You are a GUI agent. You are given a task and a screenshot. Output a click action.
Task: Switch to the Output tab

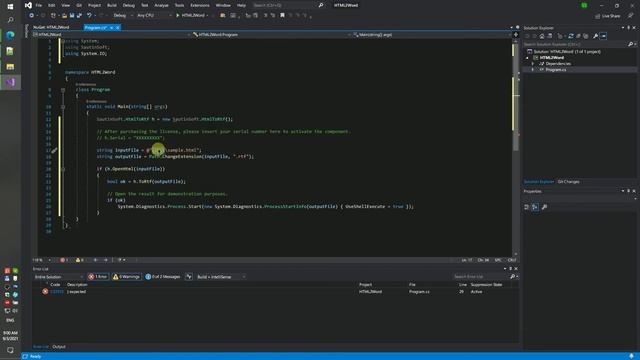click(x=59, y=347)
